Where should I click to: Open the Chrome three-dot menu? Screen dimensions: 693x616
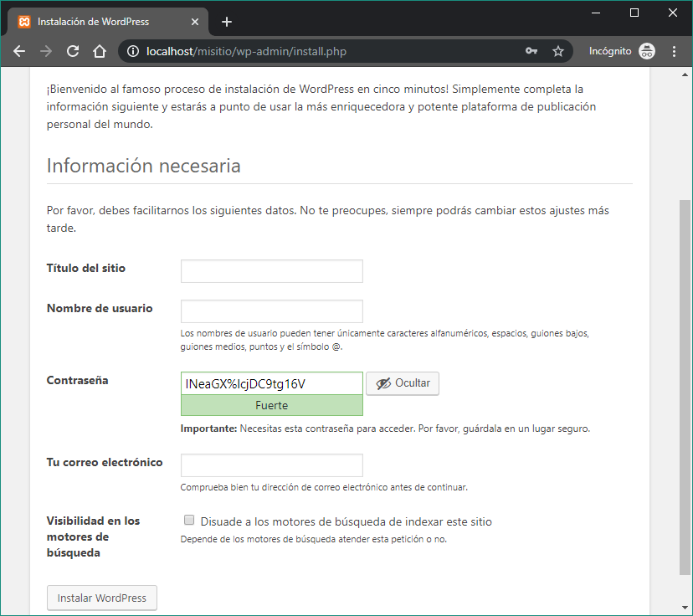674,51
